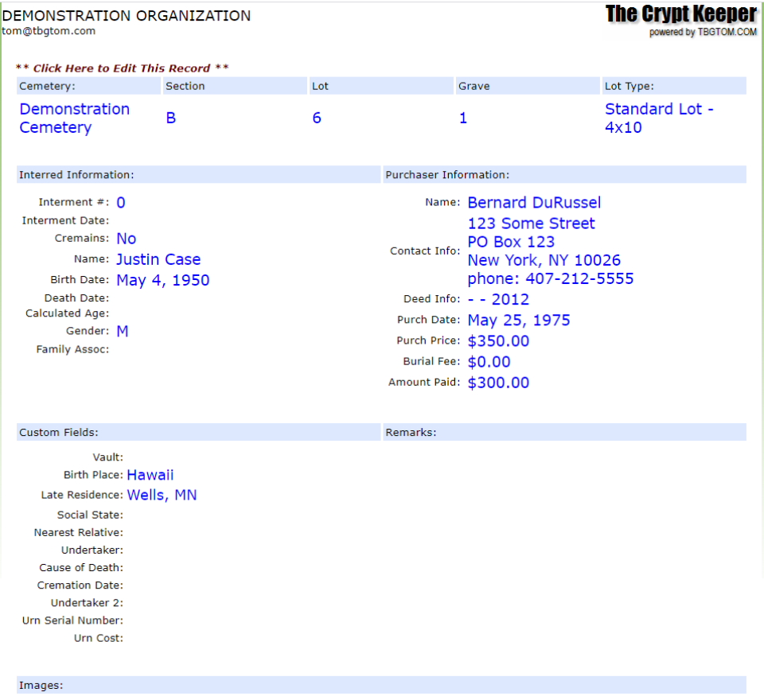Click Demonstration Cemetery value
This screenshot has height=700, width=764.
click(x=75, y=119)
